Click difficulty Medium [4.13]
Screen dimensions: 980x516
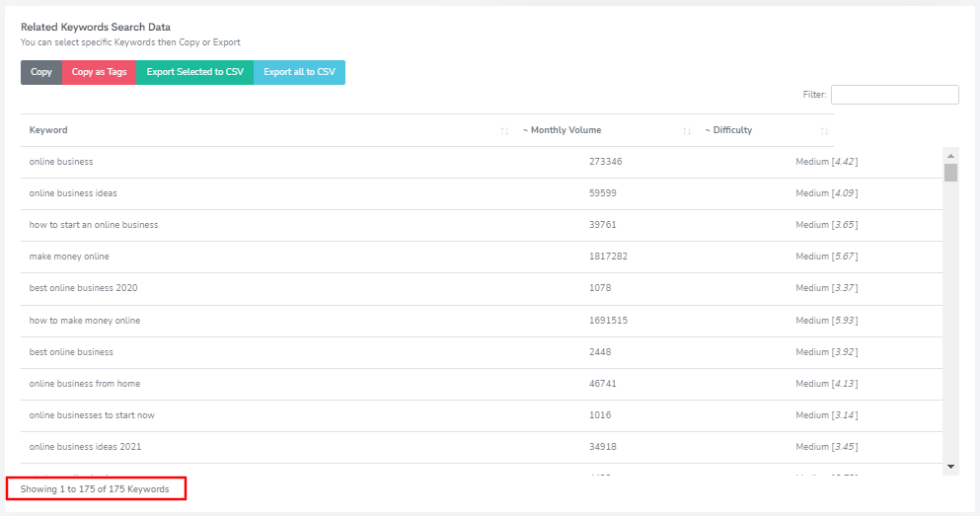[x=827, y=384]
